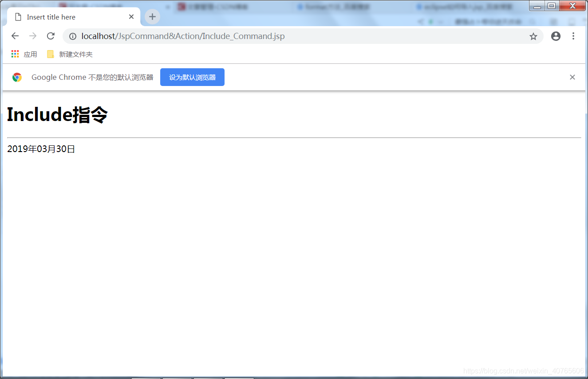Select the 'Insert title here' tab
This screenshot has width=588, height=379.
74,17
